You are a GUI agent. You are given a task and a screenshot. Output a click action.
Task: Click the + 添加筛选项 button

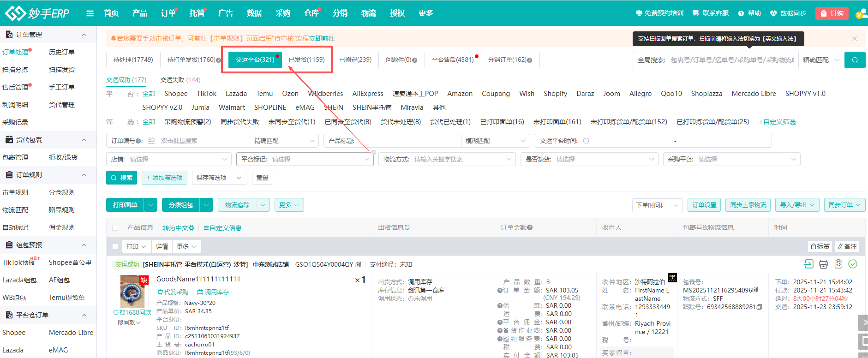tap(164, 178)
